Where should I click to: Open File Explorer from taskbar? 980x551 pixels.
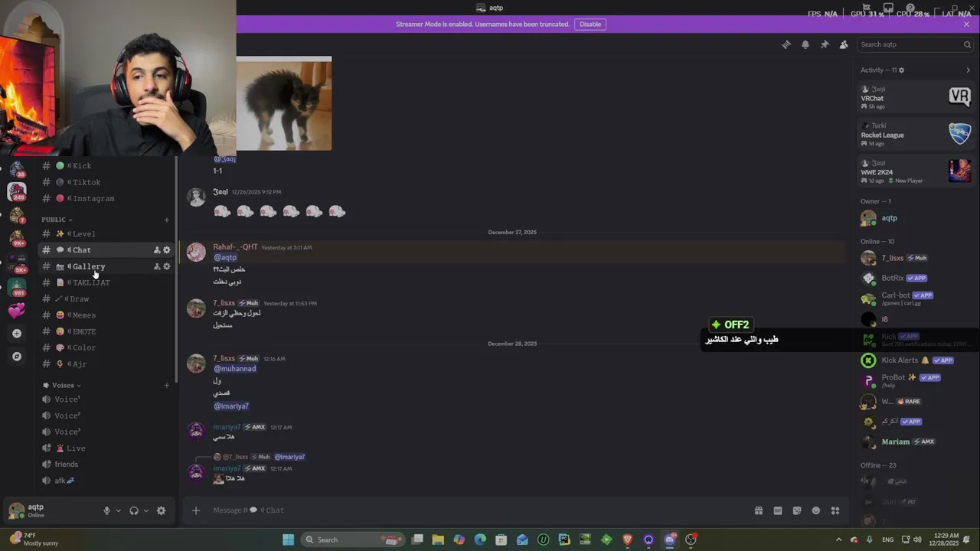click(438, 540)
